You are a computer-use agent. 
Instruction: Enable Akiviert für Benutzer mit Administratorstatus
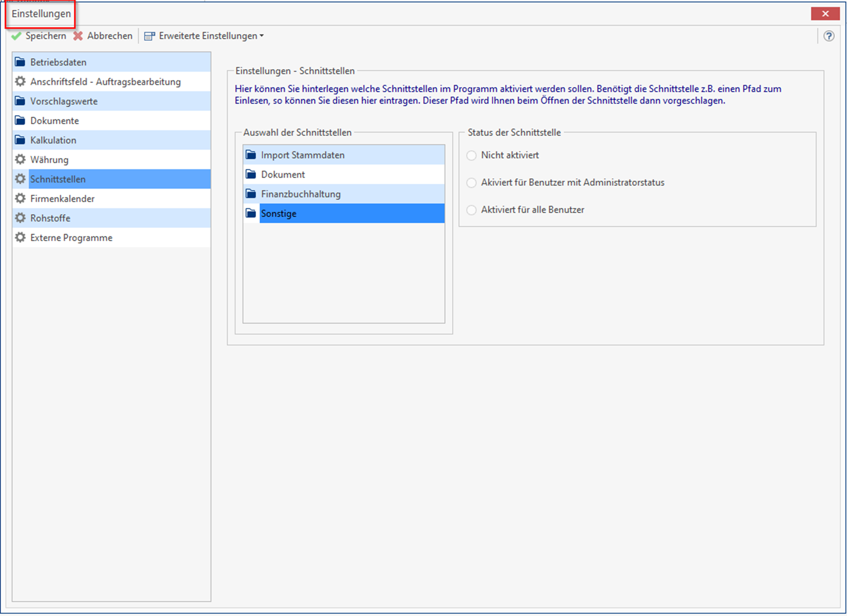click(471, 183)
